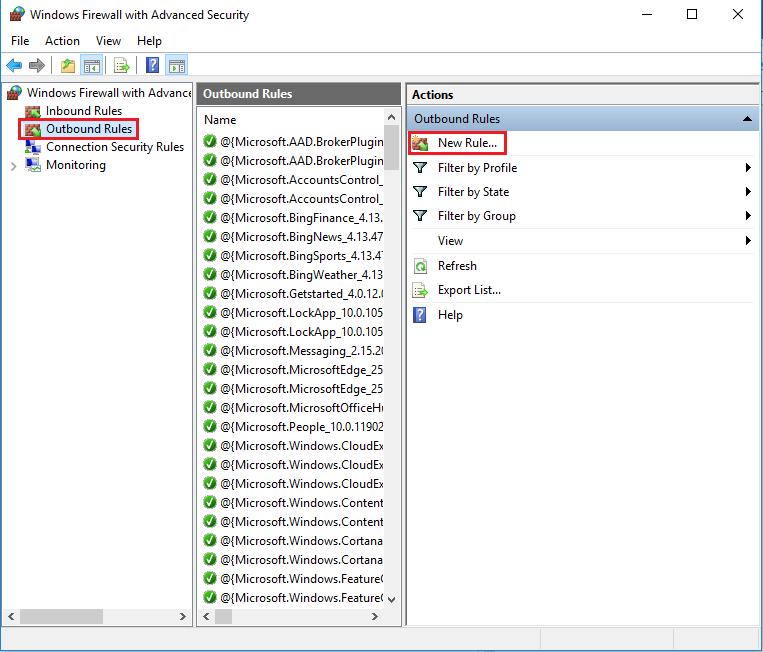Collapse the Outbound Rules actions section
Screen dimensions: 763x652
click(x=747, y=119)
